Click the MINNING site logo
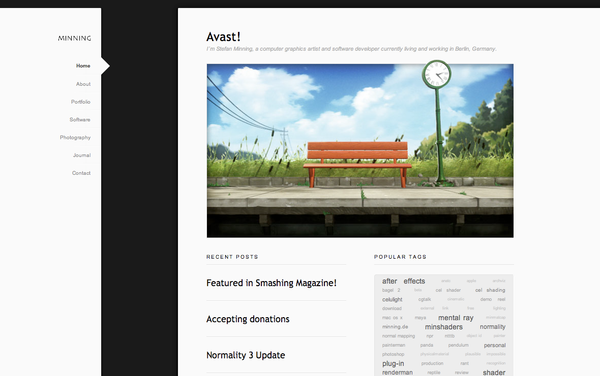 (75, 38)
